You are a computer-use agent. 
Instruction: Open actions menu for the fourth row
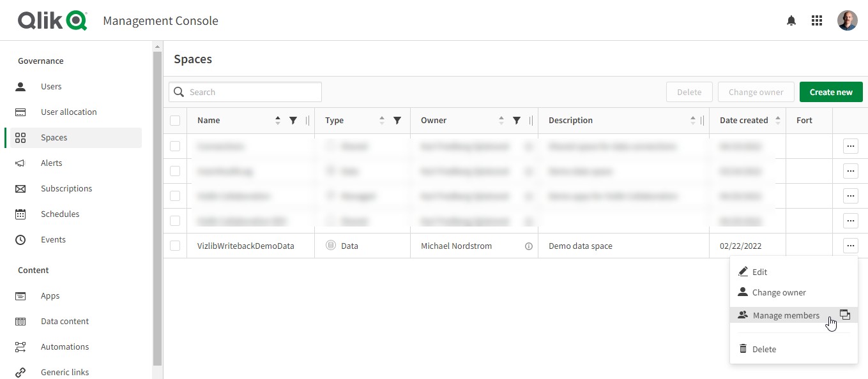click(x=850, y=221)
